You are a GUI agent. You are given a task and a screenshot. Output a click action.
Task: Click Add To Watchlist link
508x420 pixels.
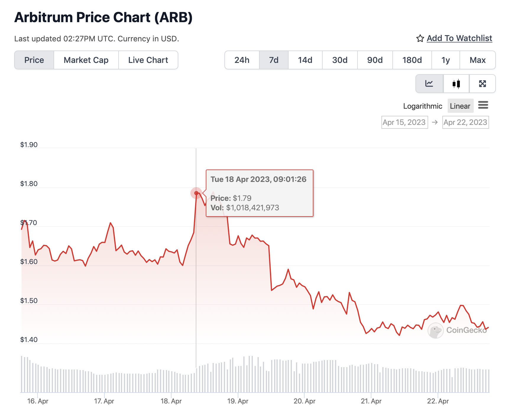tap(459, 38)
